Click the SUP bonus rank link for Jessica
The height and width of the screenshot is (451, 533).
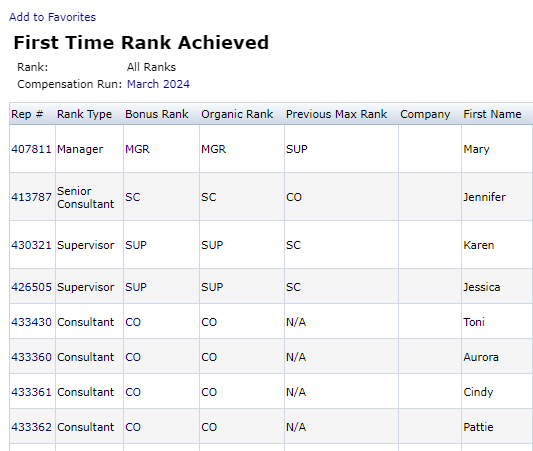click(136, 287)
